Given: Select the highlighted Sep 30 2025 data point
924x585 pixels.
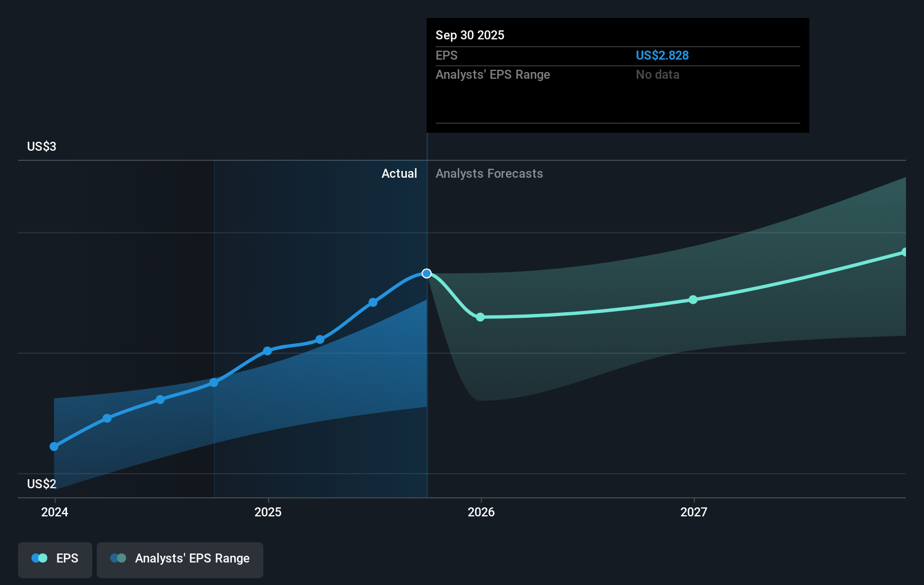Looking at the screenshot, I should [427, 273].
